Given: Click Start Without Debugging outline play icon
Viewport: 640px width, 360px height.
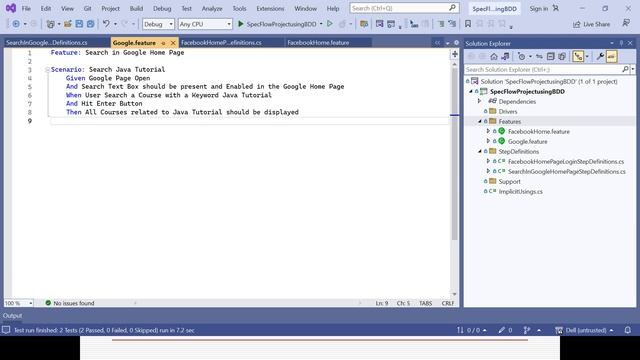Looking at the screenshot, I should click(330, 24).
